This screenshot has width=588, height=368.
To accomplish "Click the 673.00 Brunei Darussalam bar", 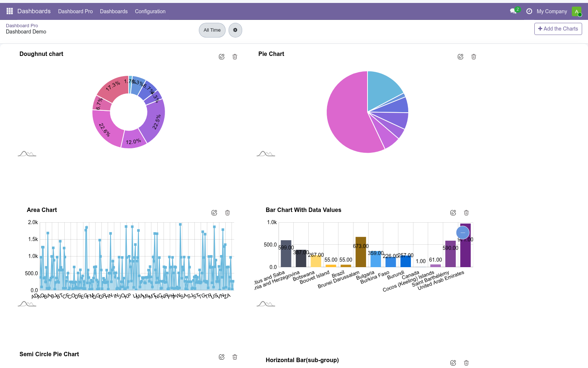I will coord(361,252).
